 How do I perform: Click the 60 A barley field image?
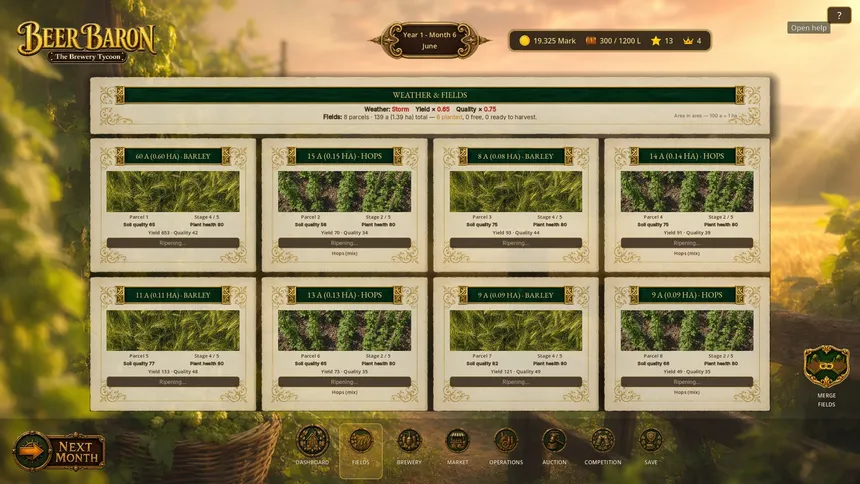point(173,192)
